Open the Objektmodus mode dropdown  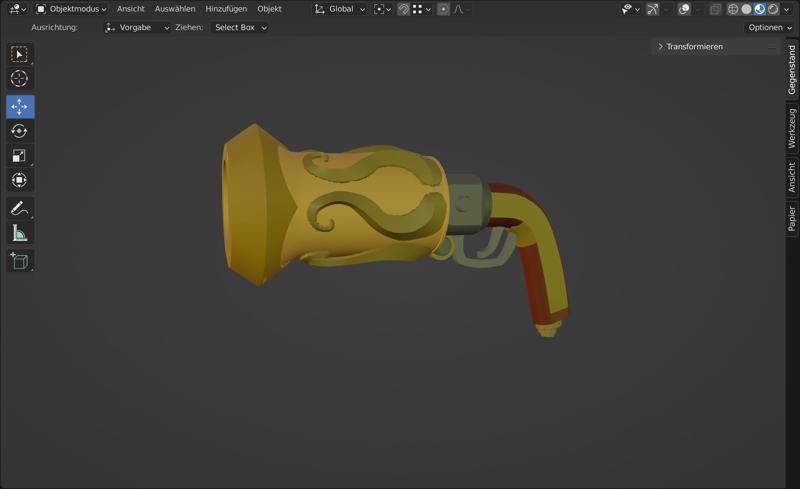click(71, 9)
